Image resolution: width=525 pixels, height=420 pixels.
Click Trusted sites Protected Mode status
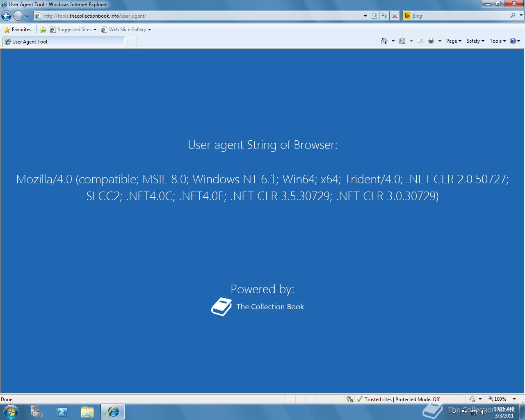click(x=398, y=399)
